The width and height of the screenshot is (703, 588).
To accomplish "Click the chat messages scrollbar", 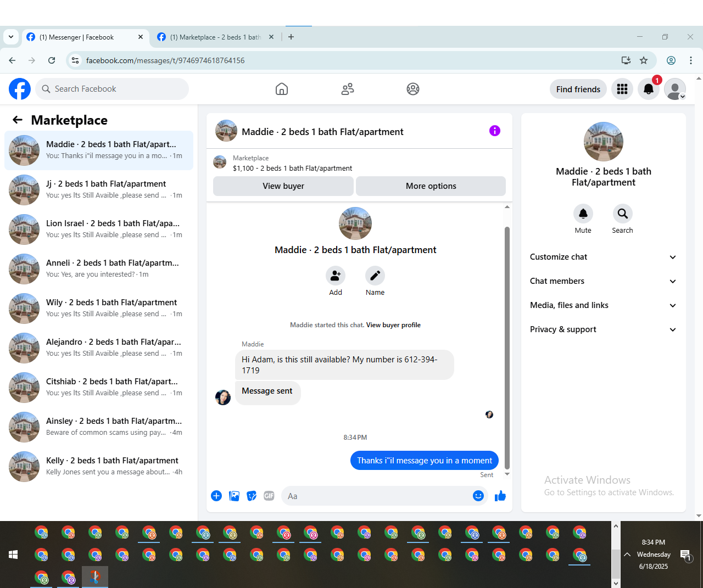I will tap(507, 347).
